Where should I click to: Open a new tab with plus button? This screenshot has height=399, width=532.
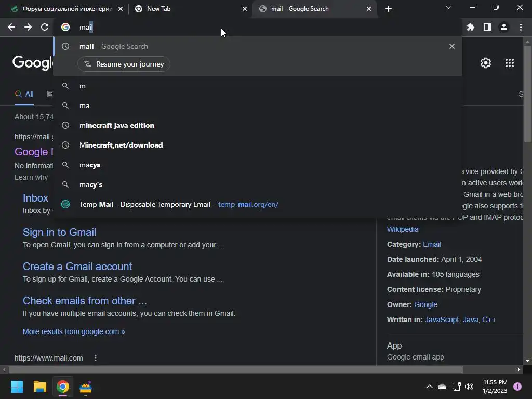[389, 9]
